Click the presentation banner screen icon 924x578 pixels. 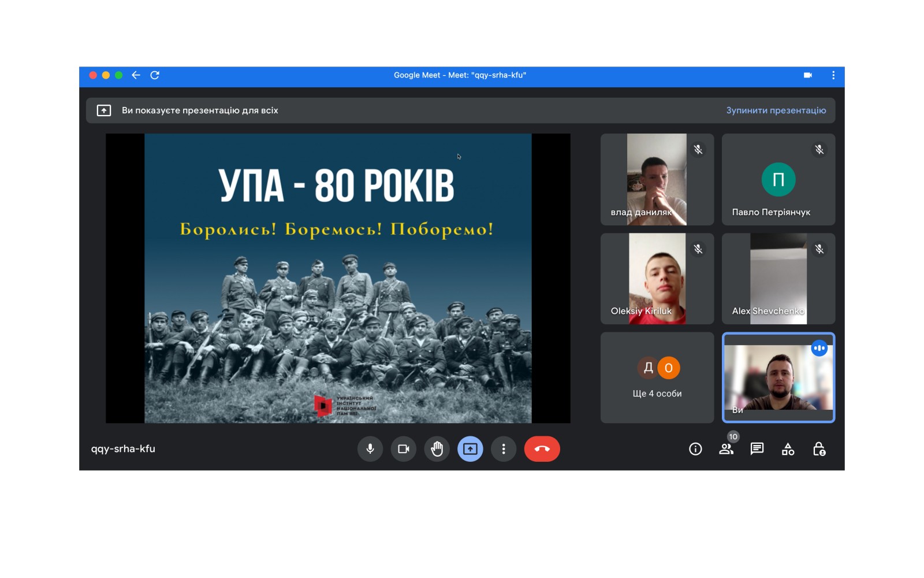[104, 110]
